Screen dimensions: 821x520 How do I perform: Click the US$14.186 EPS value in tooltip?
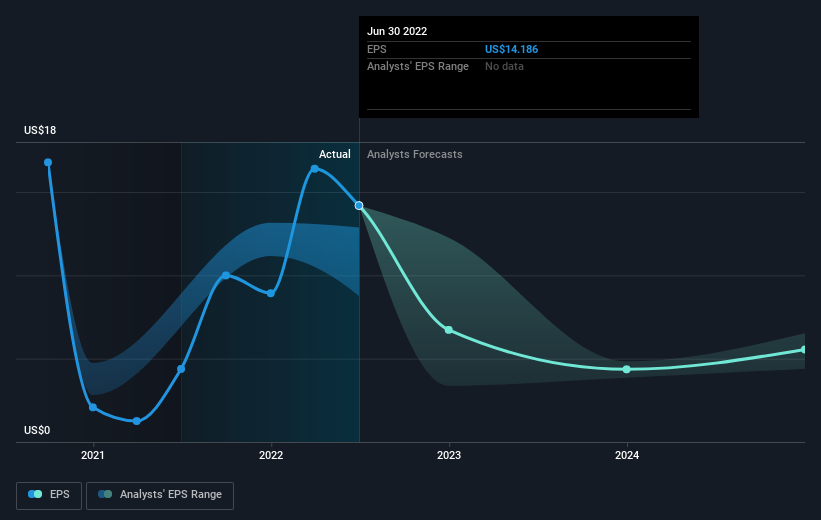(x=518, y=49)
